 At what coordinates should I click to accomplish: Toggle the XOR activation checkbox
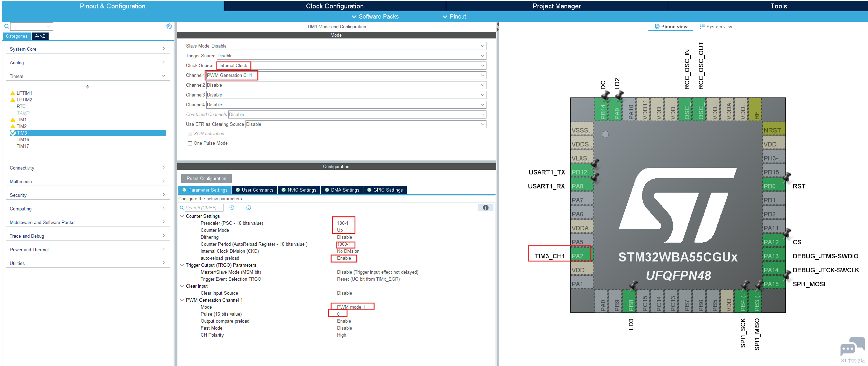[190, 134]
